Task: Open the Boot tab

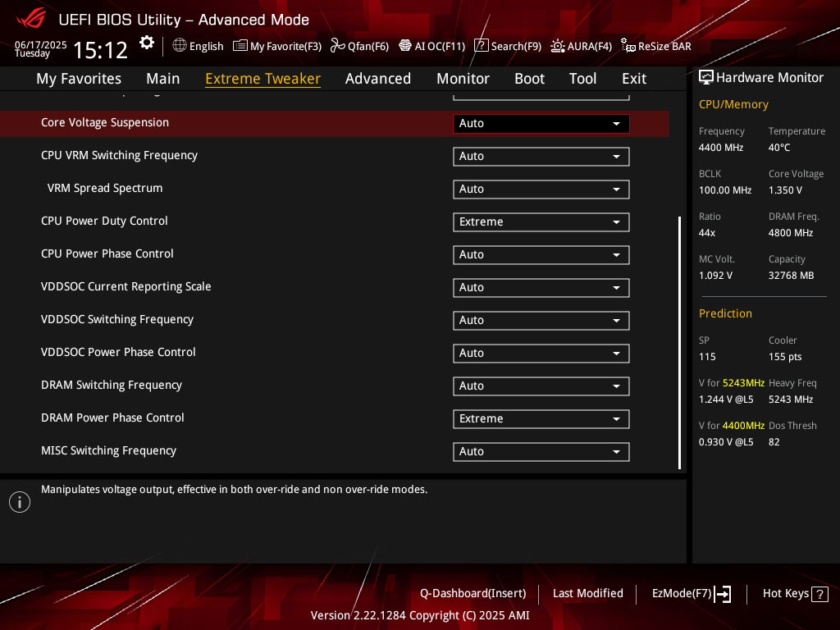Action: [529, 79]
